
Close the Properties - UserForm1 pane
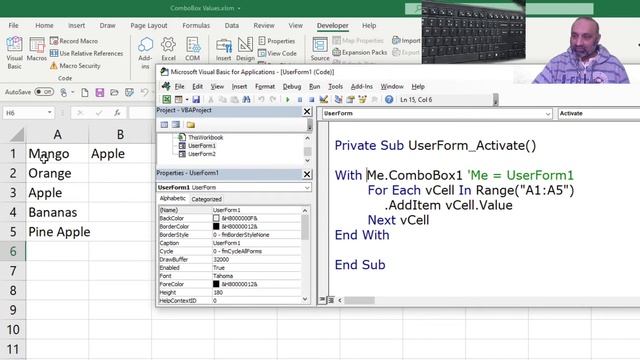(307, 174)
